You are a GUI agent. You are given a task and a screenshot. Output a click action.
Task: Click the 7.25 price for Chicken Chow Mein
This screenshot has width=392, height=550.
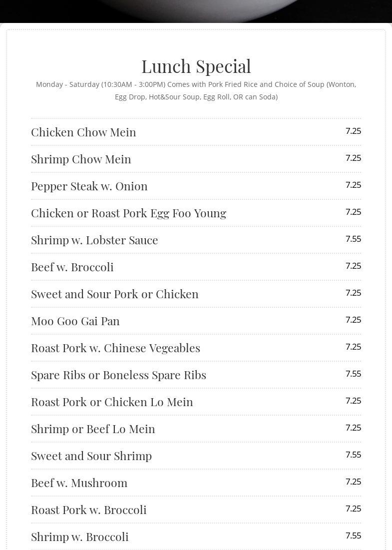coord(353,131)
